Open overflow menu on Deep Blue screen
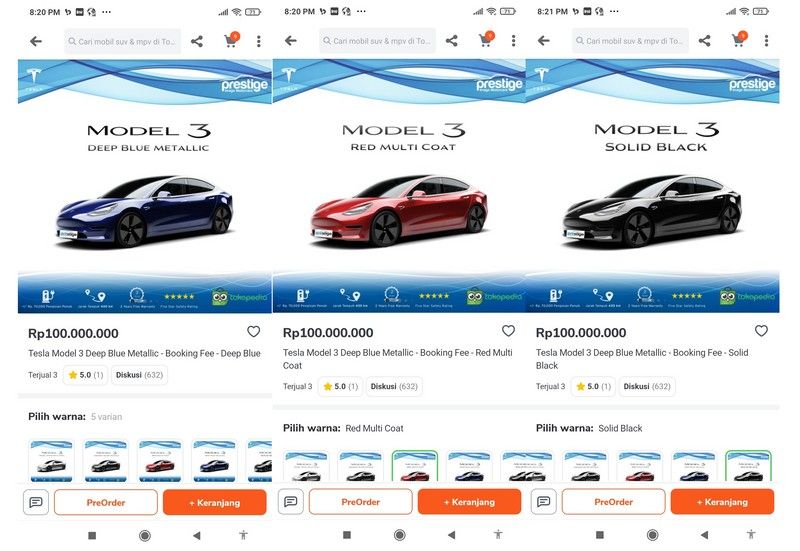 click(259, 41)
